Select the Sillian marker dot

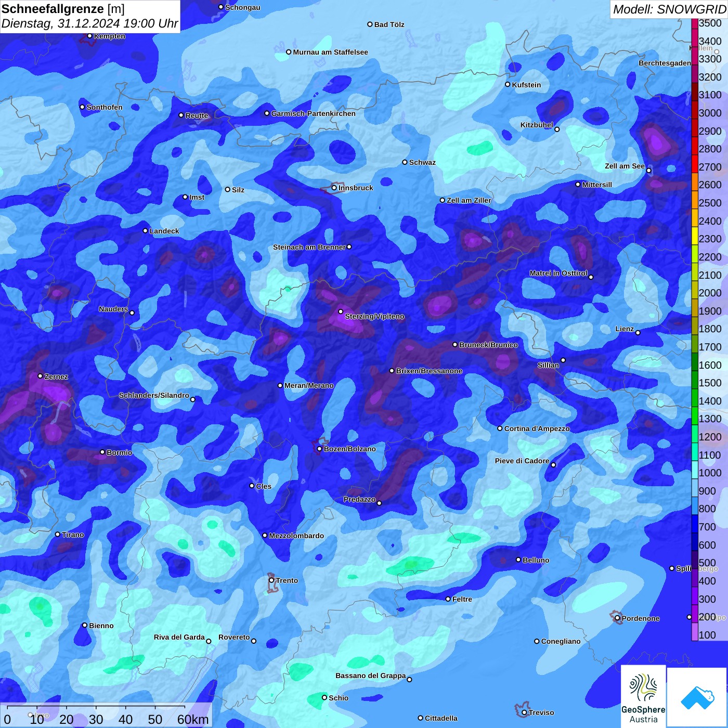[x=563, y=360]
